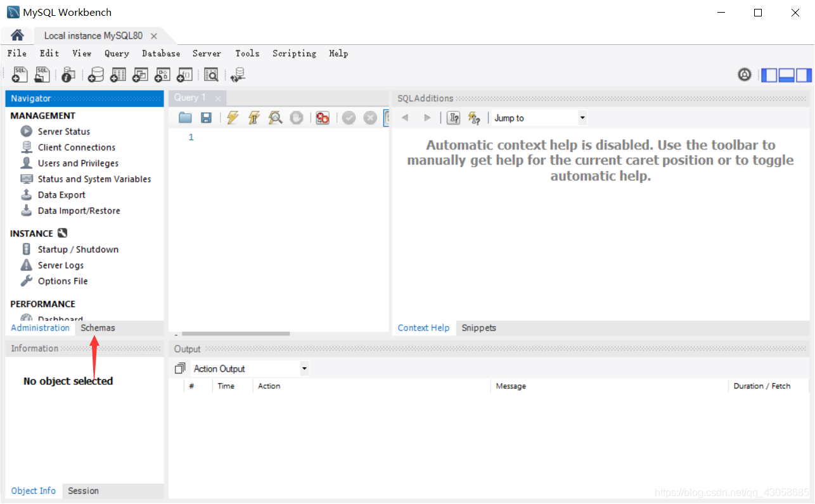Image resolution: width=815 pixels, height=504 pixels.
Task: Select the Query 1 tab
Action: (190, 98)
